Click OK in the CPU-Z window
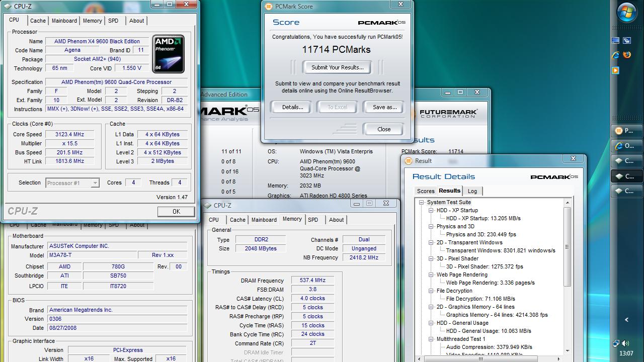The height and width of the screenshot is (362, 644). (176, 212)
